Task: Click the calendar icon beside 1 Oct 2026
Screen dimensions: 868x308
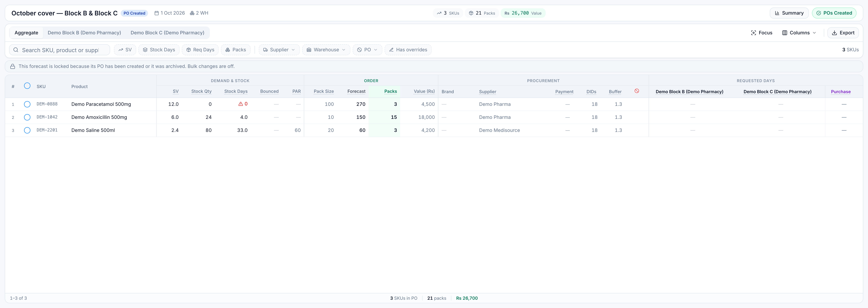Action: (156, 13)
